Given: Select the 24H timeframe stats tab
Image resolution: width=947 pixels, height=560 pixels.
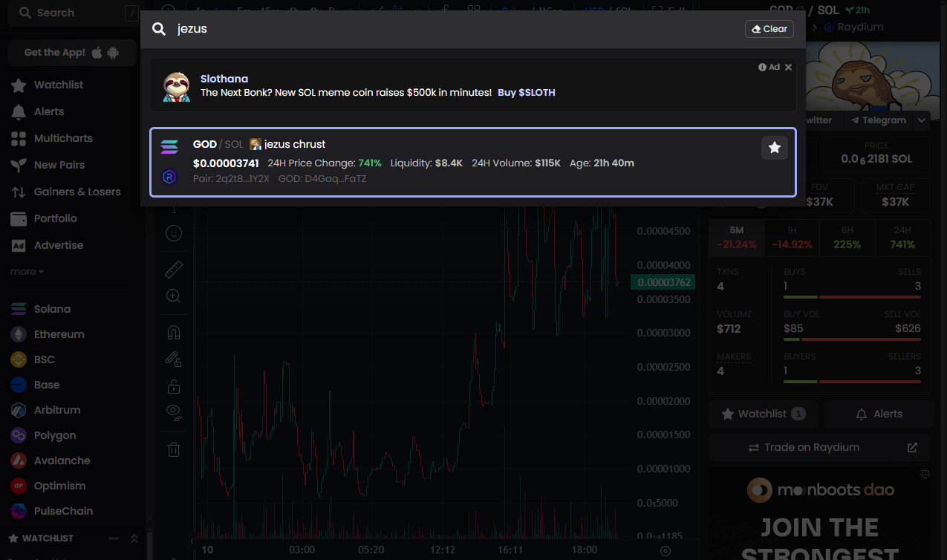Looking at the screenshot, I should [902, 238].
